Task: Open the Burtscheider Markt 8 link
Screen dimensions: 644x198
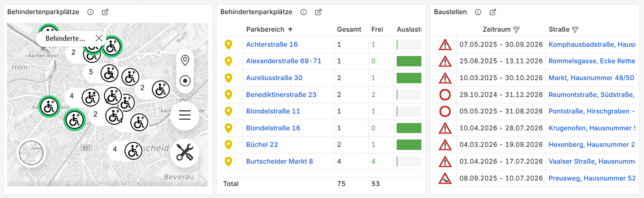Action: (280, 161)
